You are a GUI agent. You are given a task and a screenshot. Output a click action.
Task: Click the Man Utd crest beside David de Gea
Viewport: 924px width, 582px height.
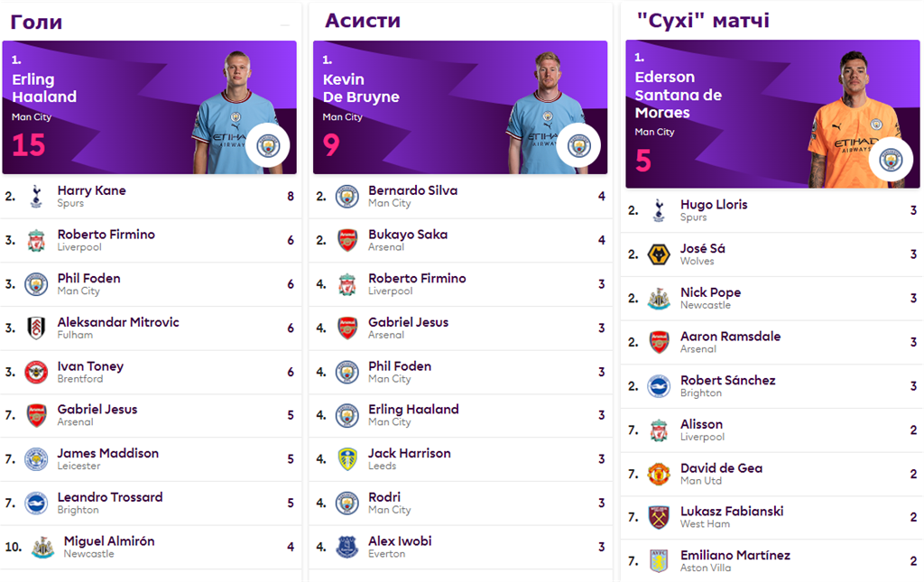click(659, 474)
